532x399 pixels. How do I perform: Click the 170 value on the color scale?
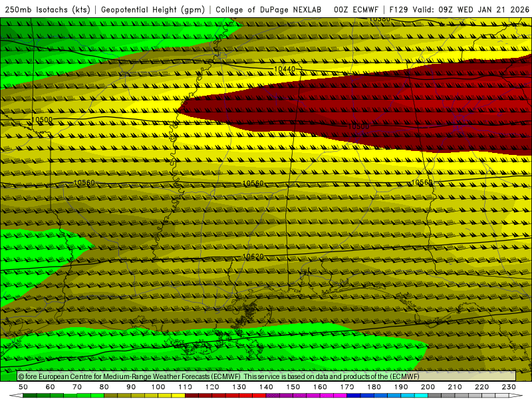coord(346,387)
